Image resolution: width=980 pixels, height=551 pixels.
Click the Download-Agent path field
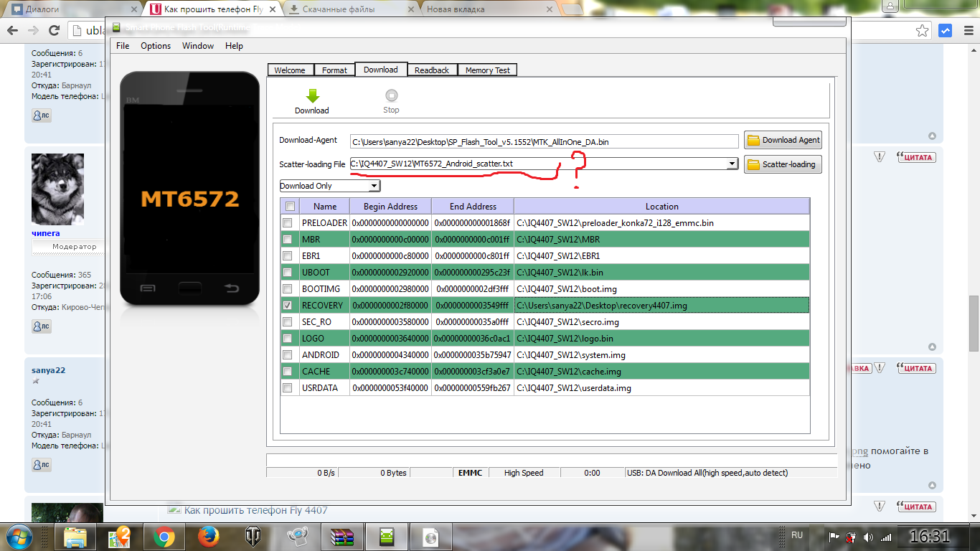click(x=544, y=141)
